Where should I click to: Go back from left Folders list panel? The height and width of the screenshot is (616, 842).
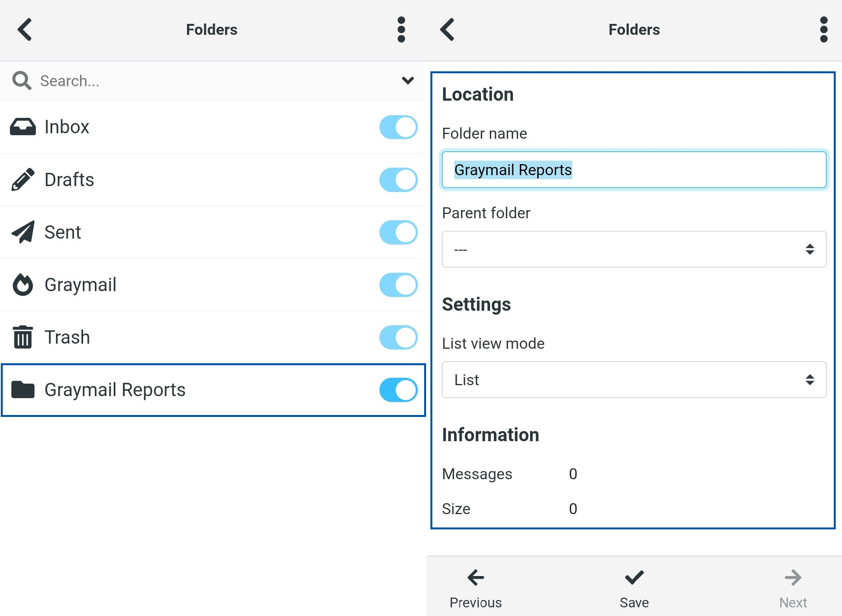point(24,29)
